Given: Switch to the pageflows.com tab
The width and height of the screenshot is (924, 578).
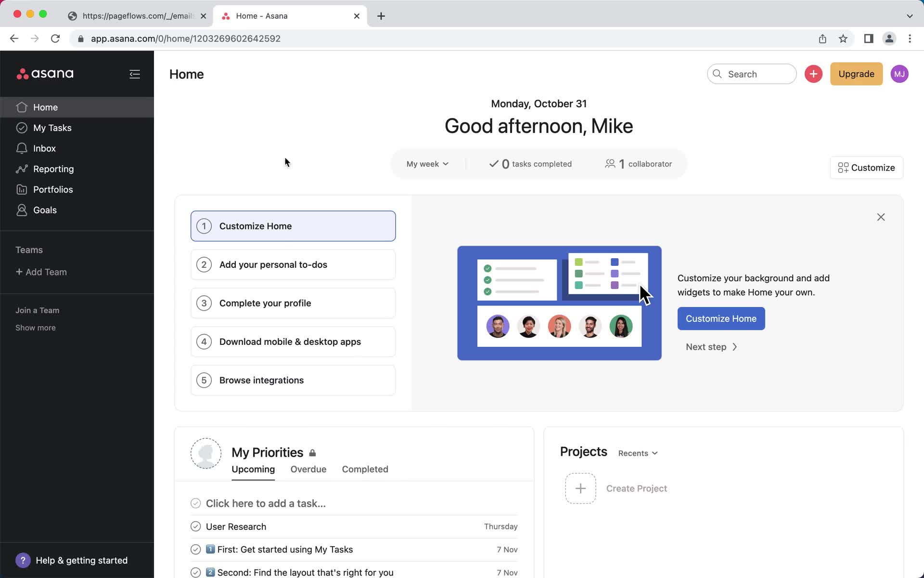Looking at the screenshot, I should click(x=138, y=16).
